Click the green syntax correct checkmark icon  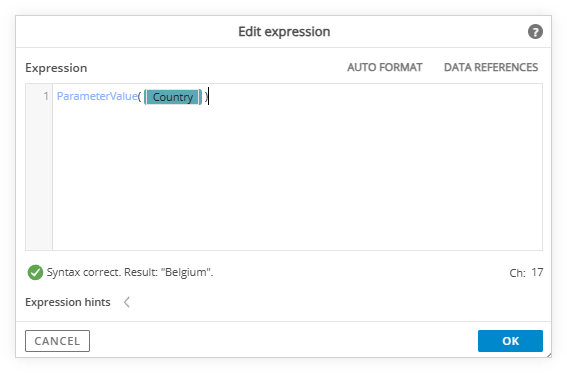[x=35, y=273]
